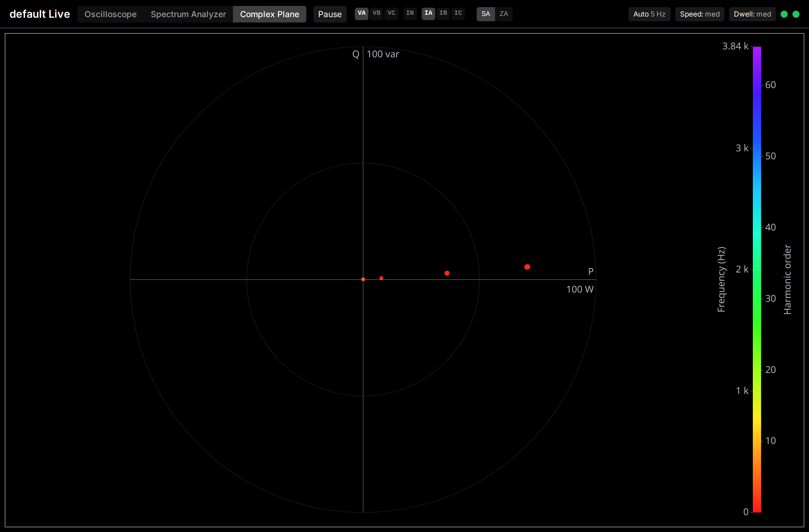This screenshot has width=809, height=532.
Task: Open the Spectrum Analyzer tab
Action: pos(188,14)
